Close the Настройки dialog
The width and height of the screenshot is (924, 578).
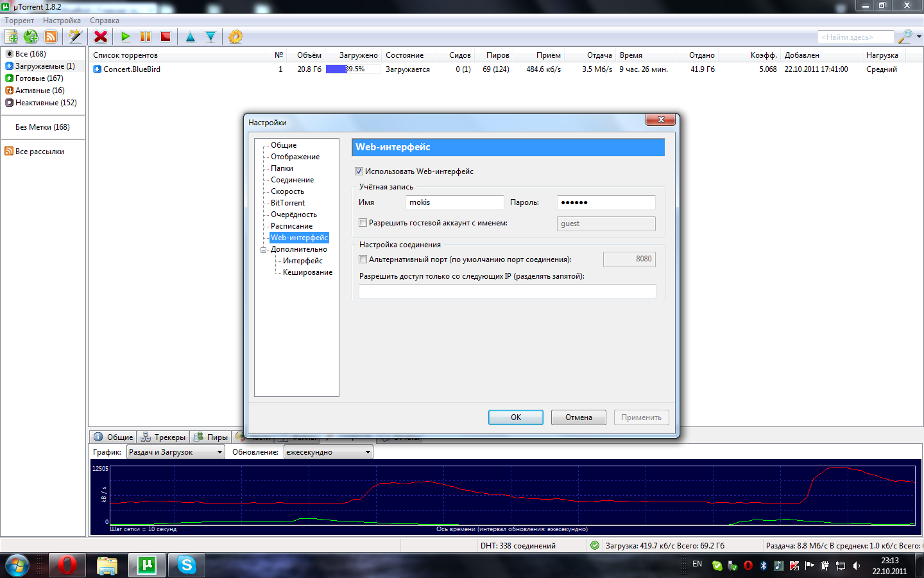click(x=660, y=119)
